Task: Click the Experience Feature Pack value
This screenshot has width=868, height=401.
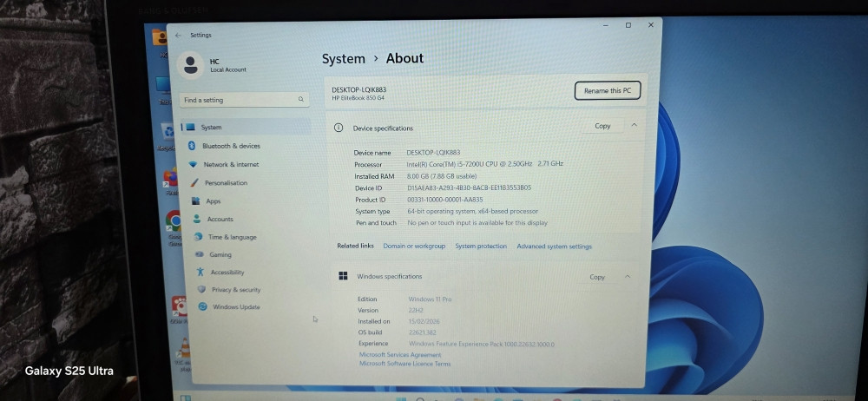Action: 482,344
